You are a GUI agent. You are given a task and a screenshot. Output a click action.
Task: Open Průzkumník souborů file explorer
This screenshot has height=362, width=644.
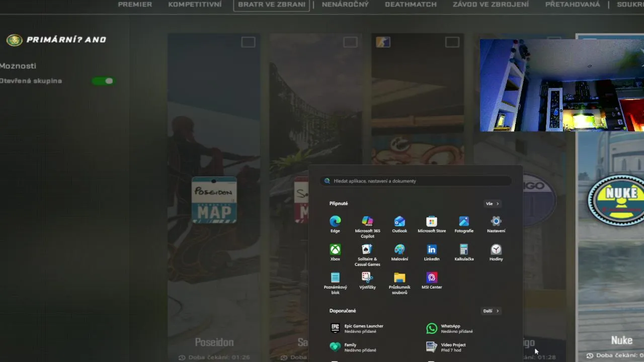point(399,283)
